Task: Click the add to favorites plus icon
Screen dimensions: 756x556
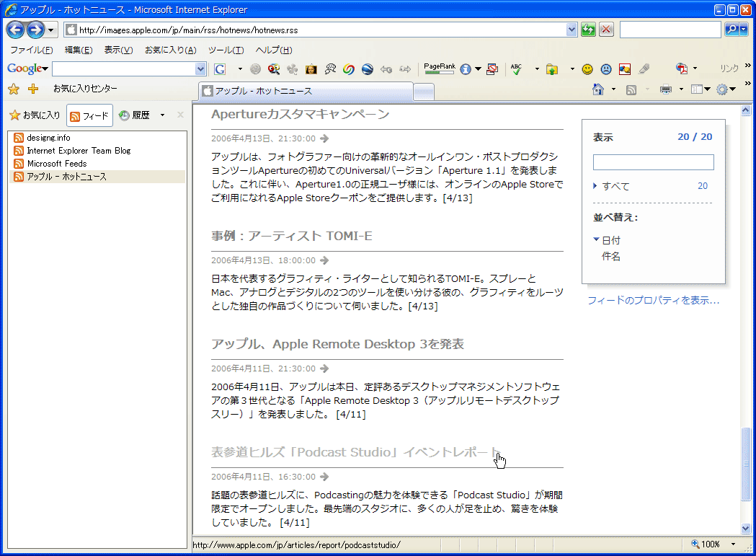Action: [x=33, y=89]
